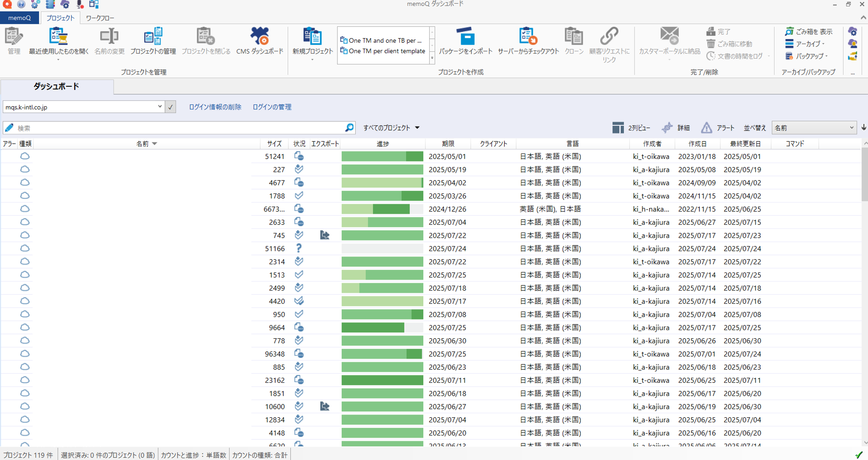Select the project row with size 23162
Viewport: 868px width, 460px height.
[x=431, y=380]
